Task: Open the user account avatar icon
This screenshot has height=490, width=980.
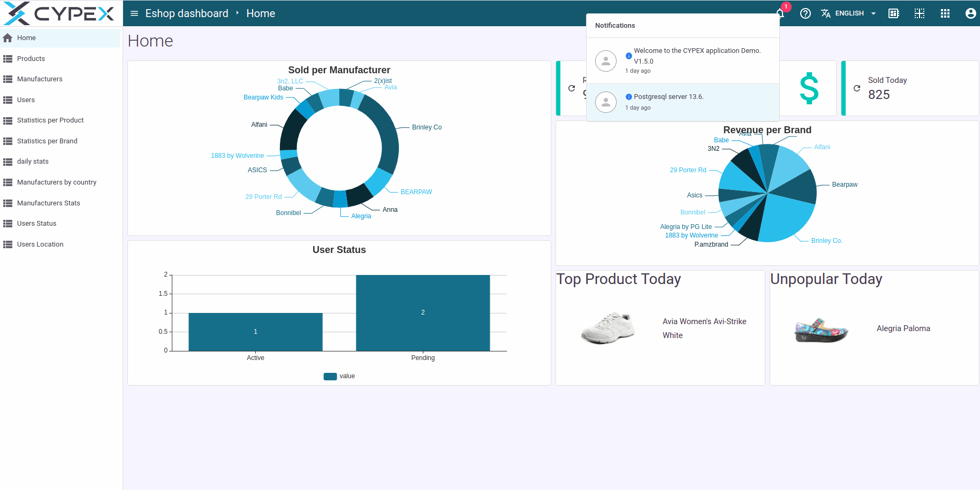Action: click(x=971, y=13)
